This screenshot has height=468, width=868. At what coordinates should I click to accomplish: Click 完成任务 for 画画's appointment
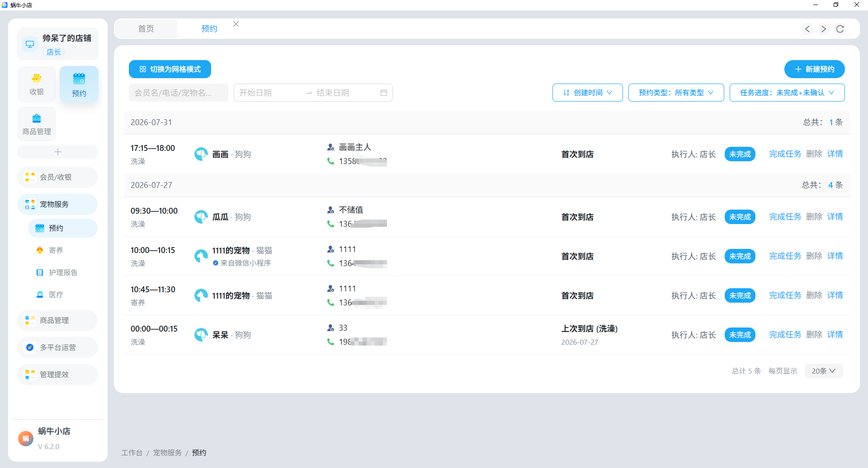pos(785,154)
